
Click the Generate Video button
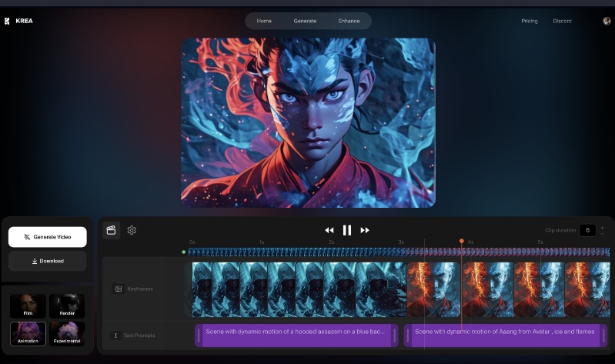tap(48, 237)
